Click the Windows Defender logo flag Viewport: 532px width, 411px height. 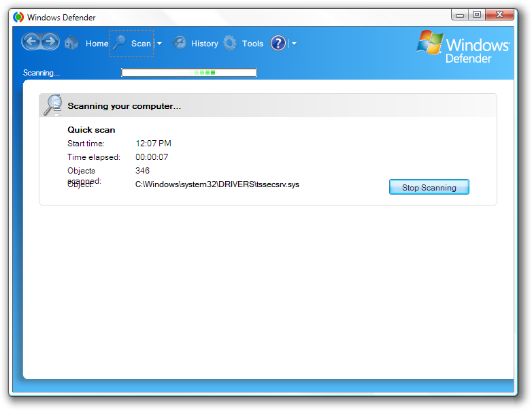click(x=430, y=42)
